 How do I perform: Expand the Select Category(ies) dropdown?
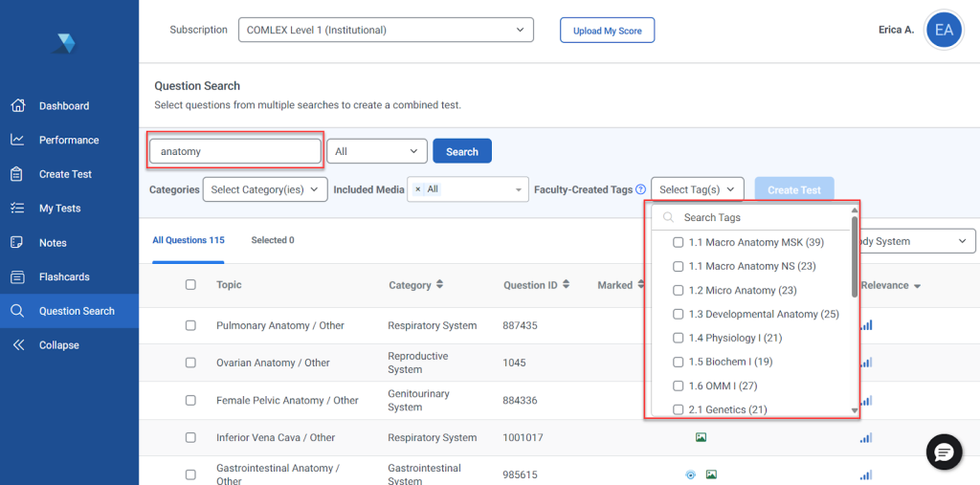click(x=265, y=189)
